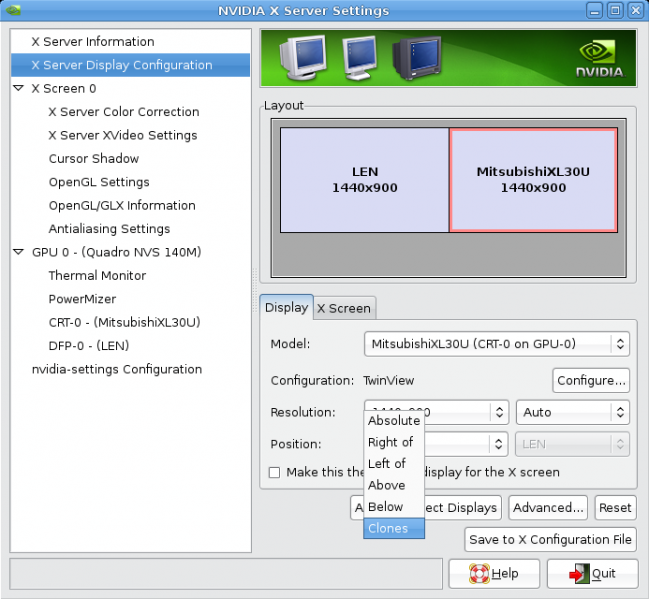This screenshot has width=649, height=599.
Task: Open DFP-0 (LEN) page
Action: (x=89, y=346)
